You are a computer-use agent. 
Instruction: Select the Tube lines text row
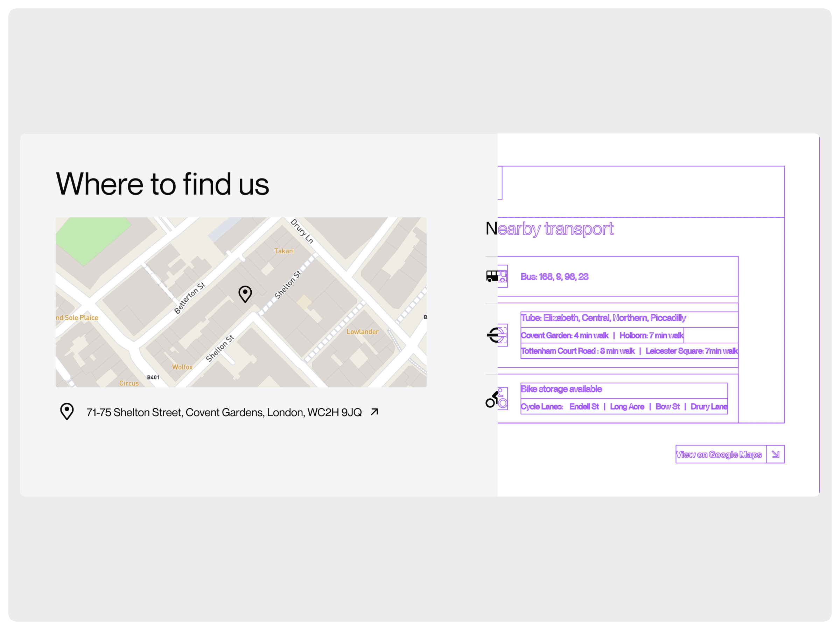coord(603,318)
